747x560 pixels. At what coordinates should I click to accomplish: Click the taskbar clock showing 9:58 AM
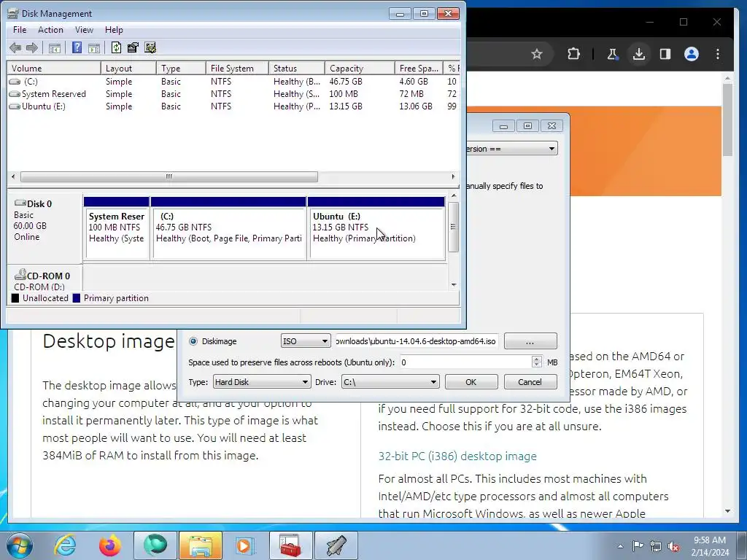tap(710, 545)
